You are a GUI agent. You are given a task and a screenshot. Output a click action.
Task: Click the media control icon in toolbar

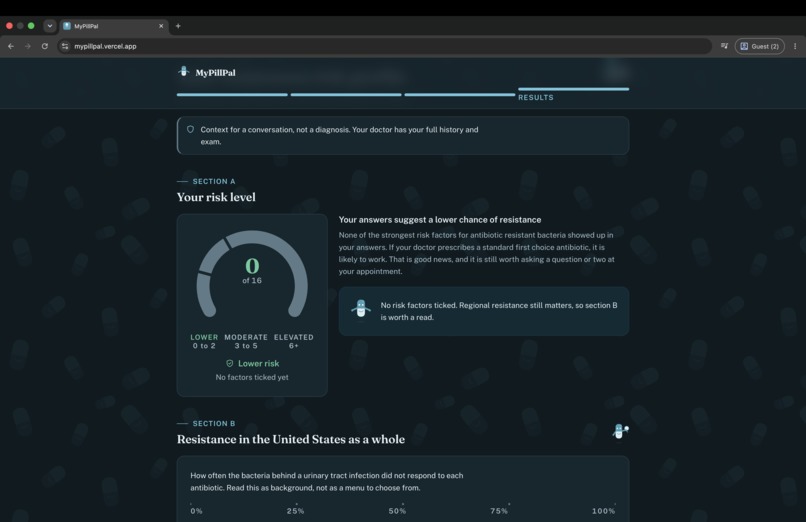(x=724, y=46)
